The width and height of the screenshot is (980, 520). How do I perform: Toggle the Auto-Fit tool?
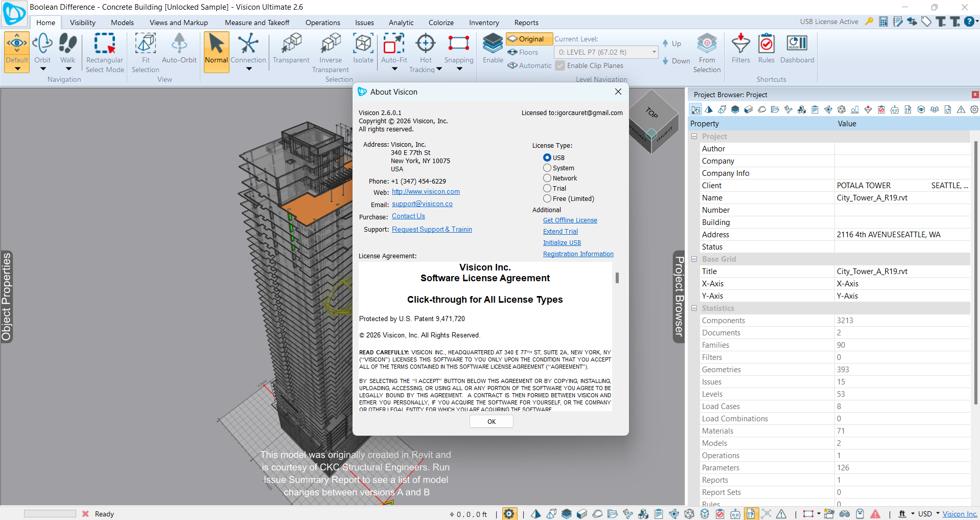pyautogui.click(x=394, y=48)
